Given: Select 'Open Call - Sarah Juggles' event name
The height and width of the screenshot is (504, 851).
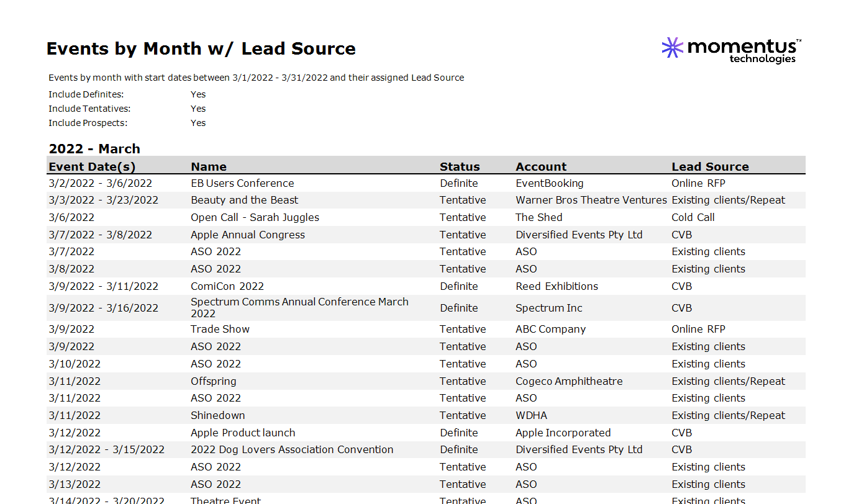Looking at the screenshot, I should 255,217.
